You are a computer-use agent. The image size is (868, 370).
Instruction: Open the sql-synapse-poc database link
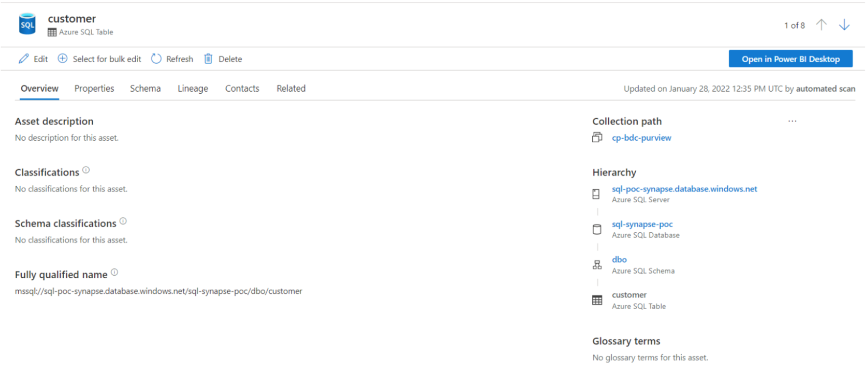642,224
